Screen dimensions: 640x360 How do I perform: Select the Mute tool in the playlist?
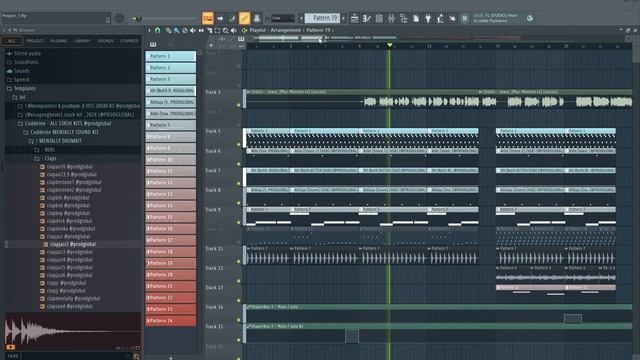tap(193, 30)
